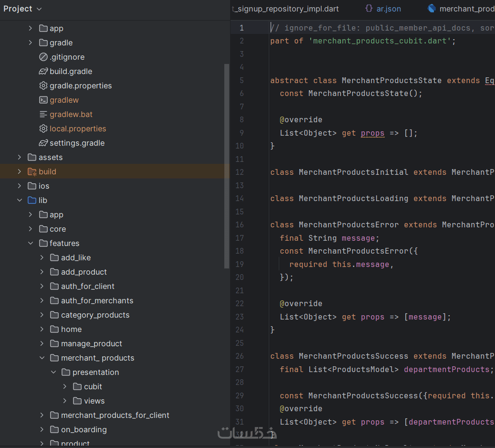
Task: Collapse the merchant_ products folder
Action: tap(42, 358)
